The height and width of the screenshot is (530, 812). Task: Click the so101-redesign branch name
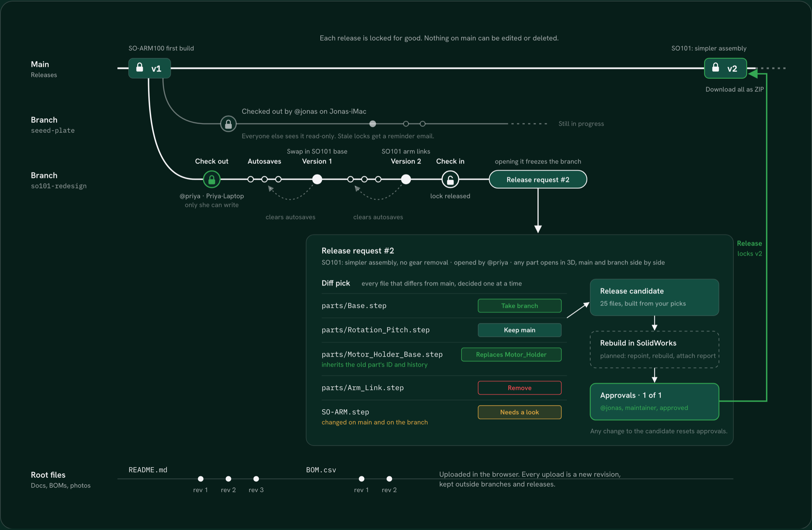coord(59,186)
